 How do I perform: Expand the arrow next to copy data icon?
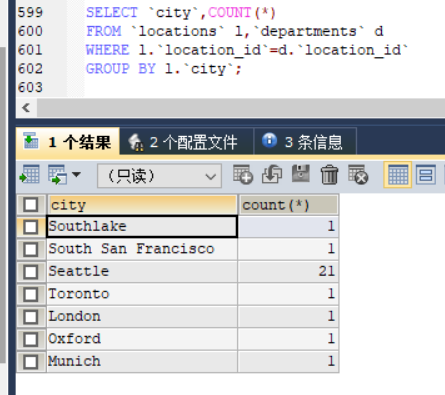(76, 174)
